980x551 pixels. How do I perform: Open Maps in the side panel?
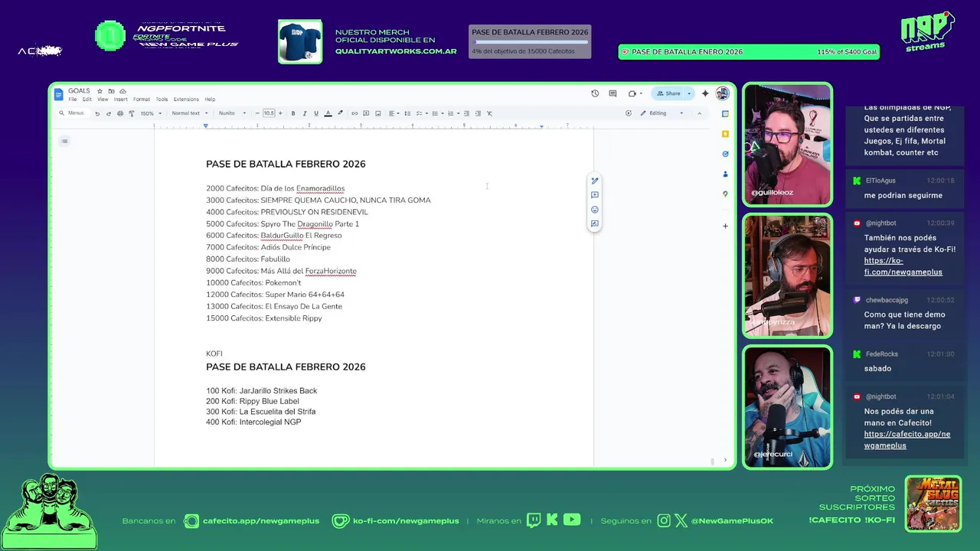click(725, 194)
